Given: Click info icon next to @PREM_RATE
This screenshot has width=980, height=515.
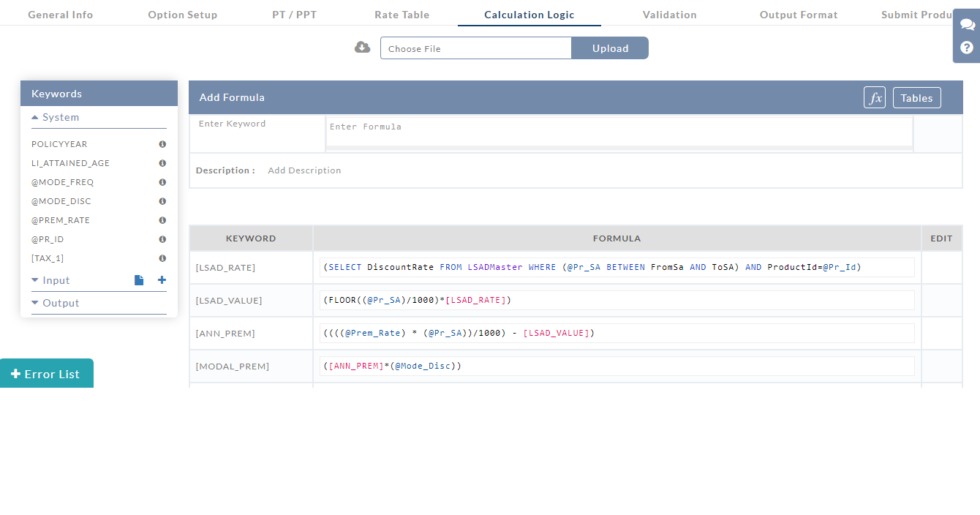Looking at the screenshot, I should [x=162, y=220].
